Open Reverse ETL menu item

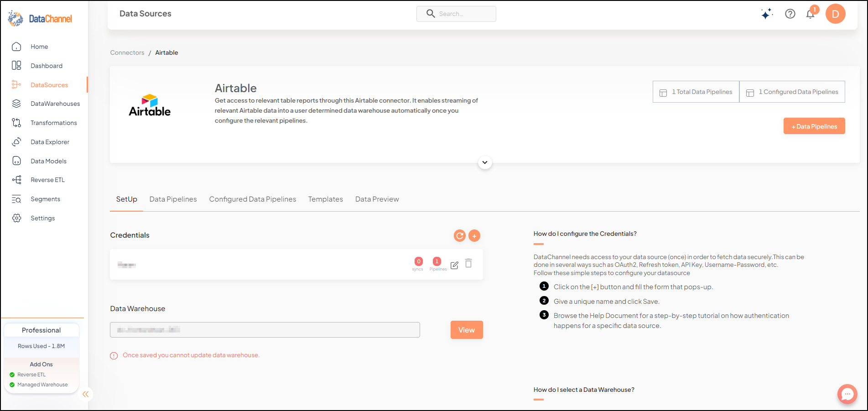pos(48,180)
